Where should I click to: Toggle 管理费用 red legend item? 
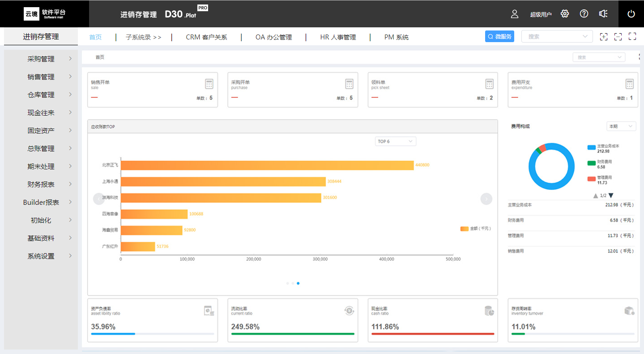click(x=592, y=179)
